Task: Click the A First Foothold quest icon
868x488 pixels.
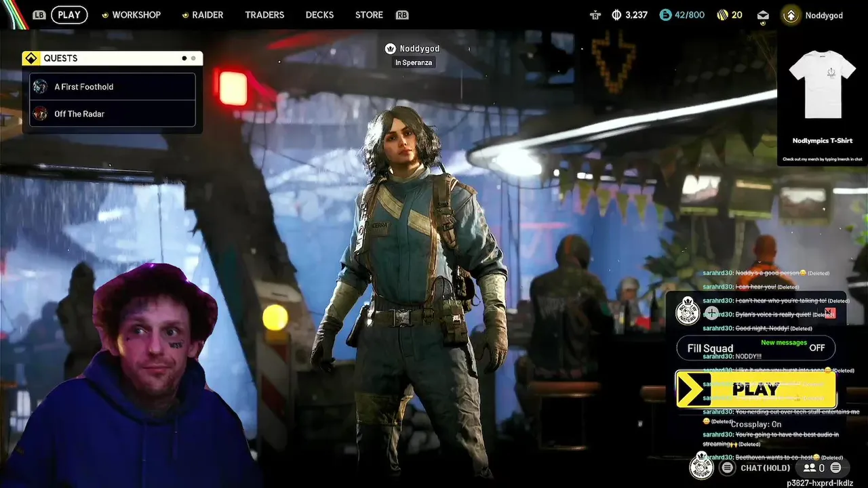Action: 40,87
